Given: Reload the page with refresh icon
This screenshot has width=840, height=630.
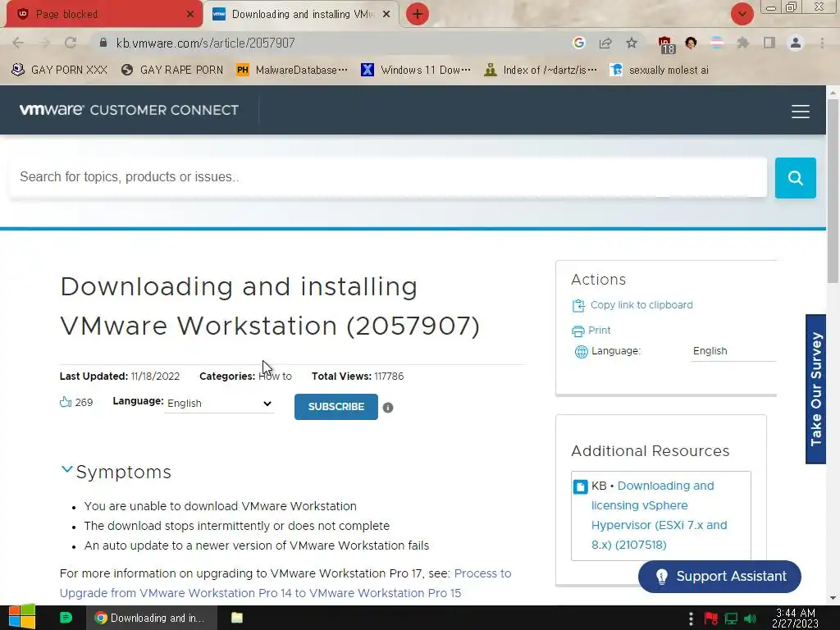Looking at the screenshot, I should [71, 43].
